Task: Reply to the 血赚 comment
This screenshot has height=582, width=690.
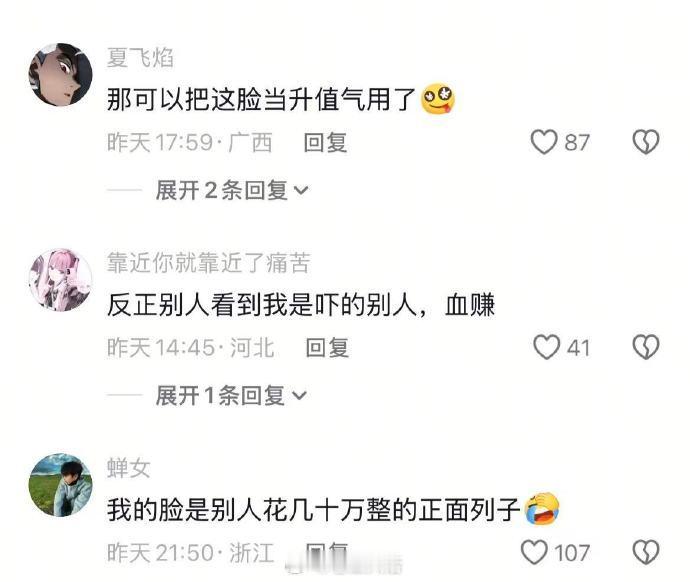Action: tap(327, 348)
